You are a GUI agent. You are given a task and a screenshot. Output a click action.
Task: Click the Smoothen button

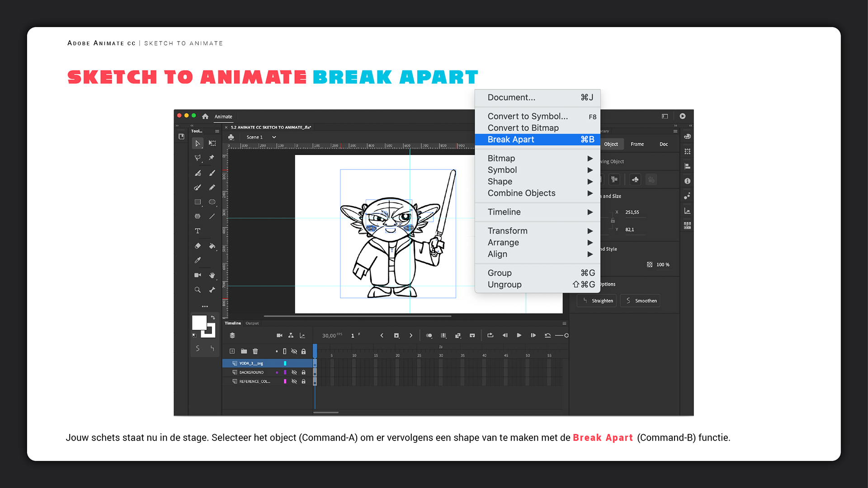pyautogui.click(x=641, y=301)
